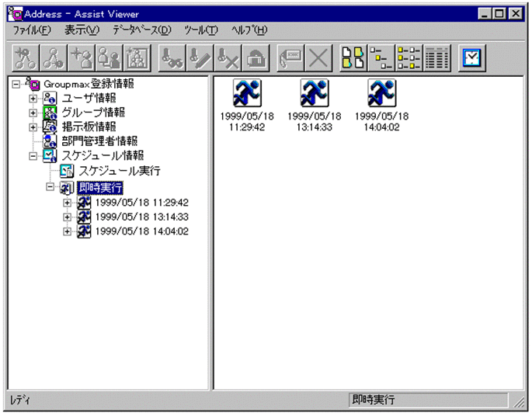This screenshot has width=532, height=417.
Task: Click the printer-like toolbar icon
Action: (256, 58)
